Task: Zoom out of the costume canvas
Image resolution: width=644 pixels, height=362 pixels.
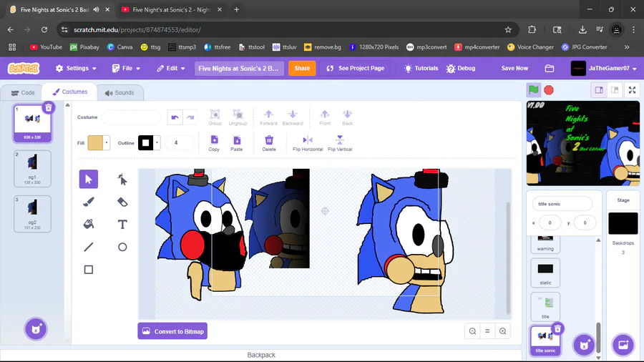Action: [473, 331]
